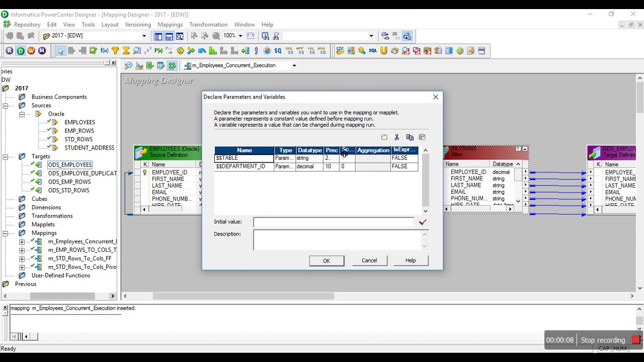Launch Workflow Monitor M icon
This screenshot has width=644, height=362.
point(42,51)
